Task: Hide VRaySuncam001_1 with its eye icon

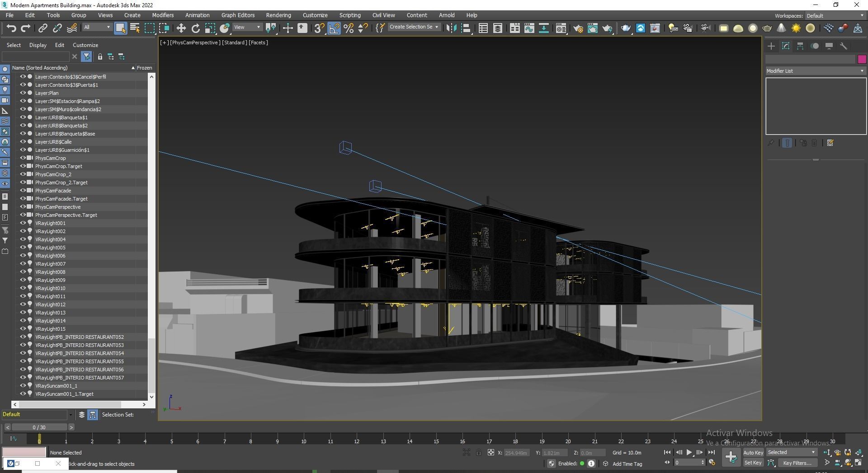Action: point(23,386)
